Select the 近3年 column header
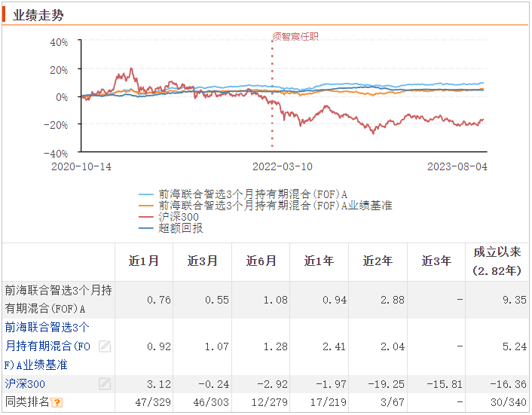532x415 pixels. click(436, 261)
